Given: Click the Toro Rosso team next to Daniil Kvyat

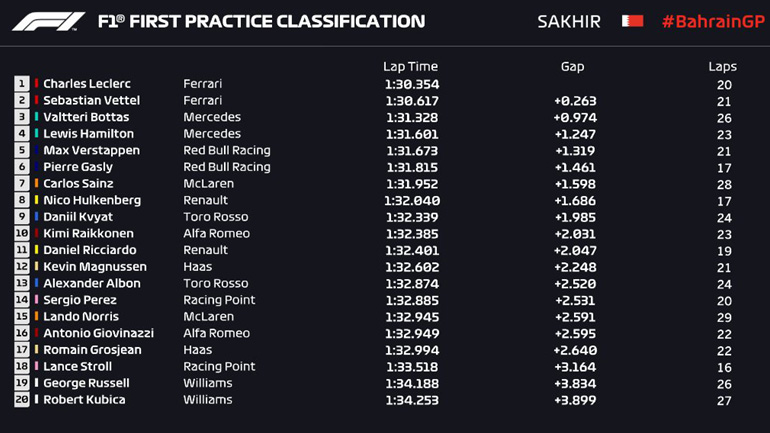Looking at the screenshot, I should tap(216, 217).
